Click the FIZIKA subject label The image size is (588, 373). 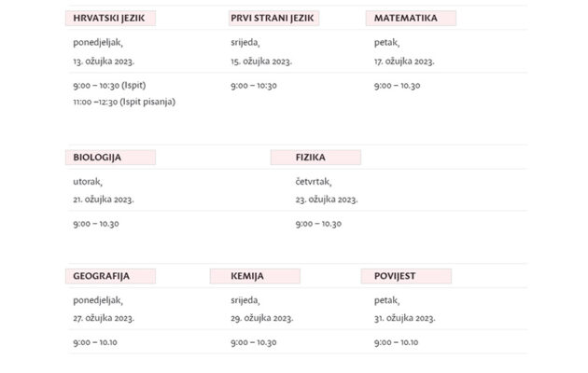point(315,158)
